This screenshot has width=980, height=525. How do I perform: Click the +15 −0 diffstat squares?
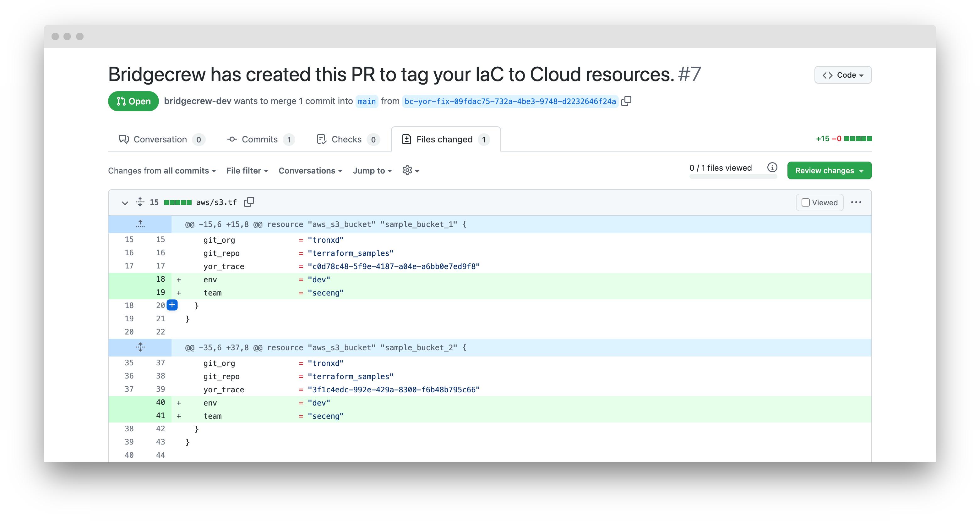tap(858, 139)
